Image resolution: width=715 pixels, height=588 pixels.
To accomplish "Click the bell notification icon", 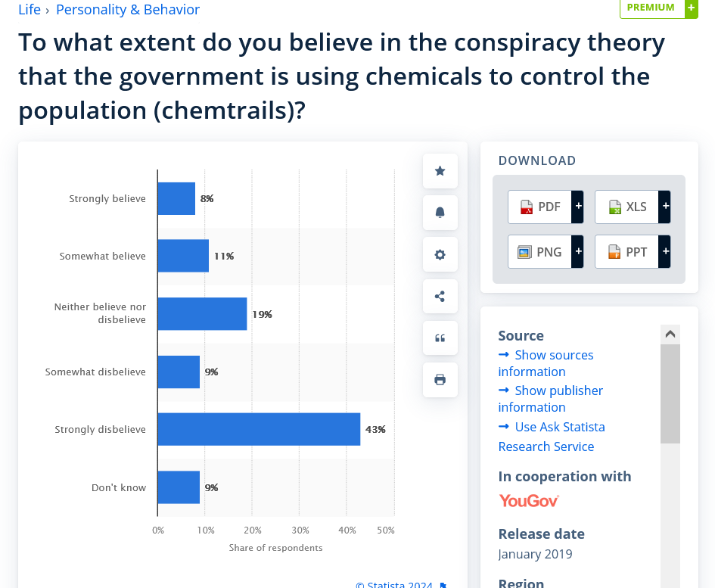I will pos(440,213).
